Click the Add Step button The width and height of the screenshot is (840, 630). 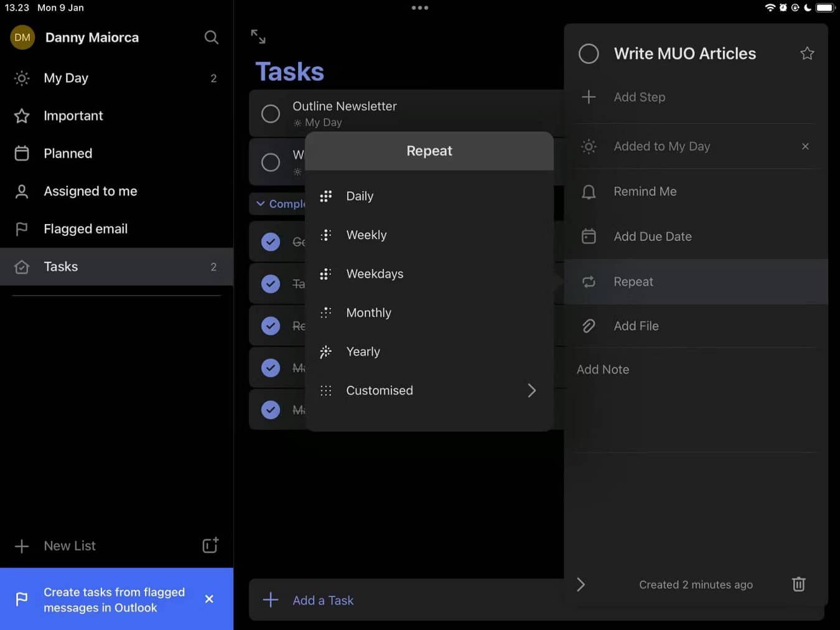click(x=639, y=97)
